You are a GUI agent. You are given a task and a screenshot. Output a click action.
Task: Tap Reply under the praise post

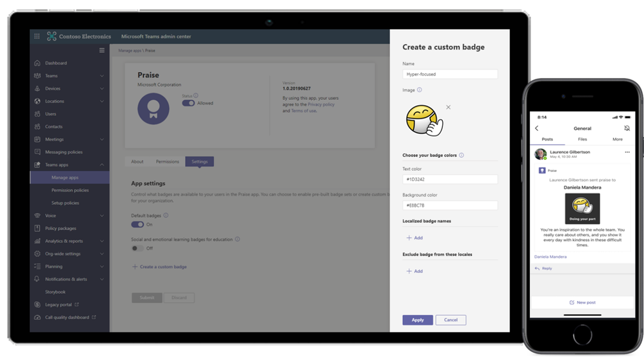[543, 268]
